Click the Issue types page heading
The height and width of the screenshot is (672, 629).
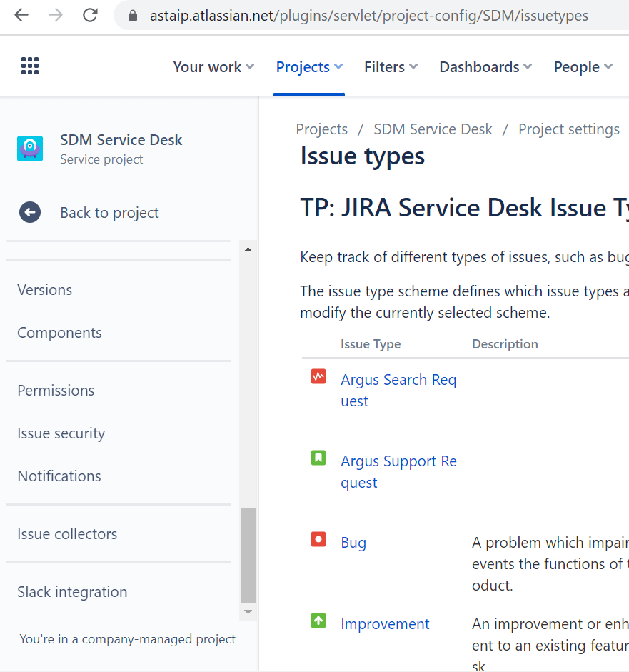point(363,156)
